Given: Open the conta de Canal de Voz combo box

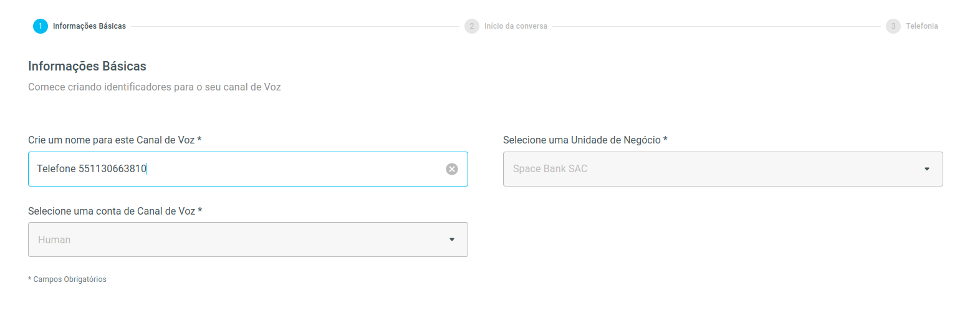Looking at the screenshot, I should (x=248, y=240).
